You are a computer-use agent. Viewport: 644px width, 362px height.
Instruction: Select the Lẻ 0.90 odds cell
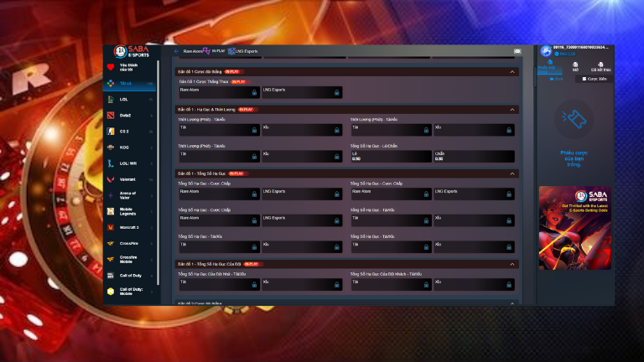point(391,157)
